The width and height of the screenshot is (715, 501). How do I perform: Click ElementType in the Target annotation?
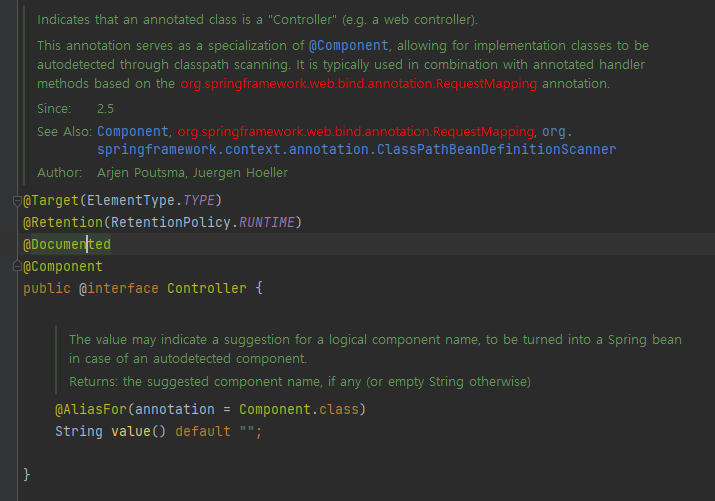[x=131, y=201]
